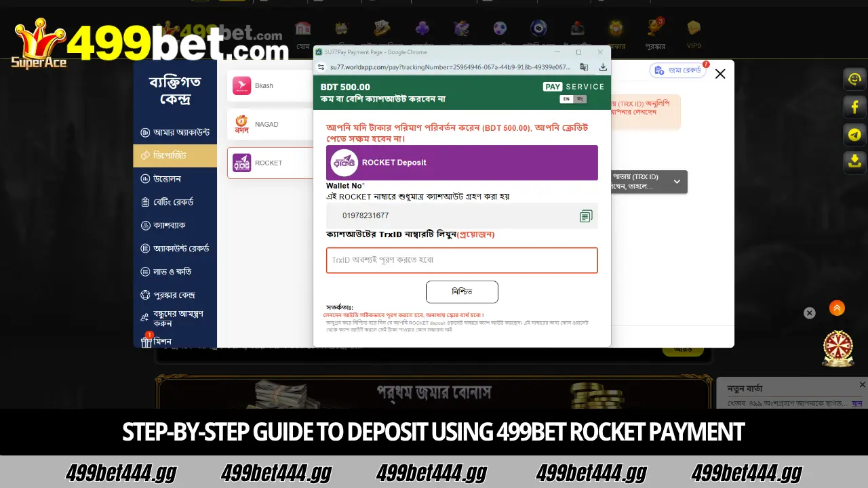Image resolution: width=868 pixels, height=488 pixels.
Task: Click the app download icon on the right
Action: [854, 161]
